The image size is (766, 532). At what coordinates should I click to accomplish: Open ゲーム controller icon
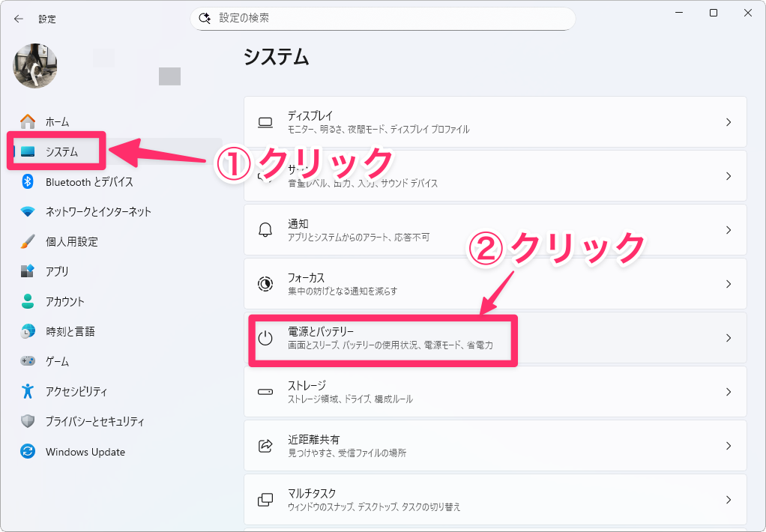click(x=28, y=361)
